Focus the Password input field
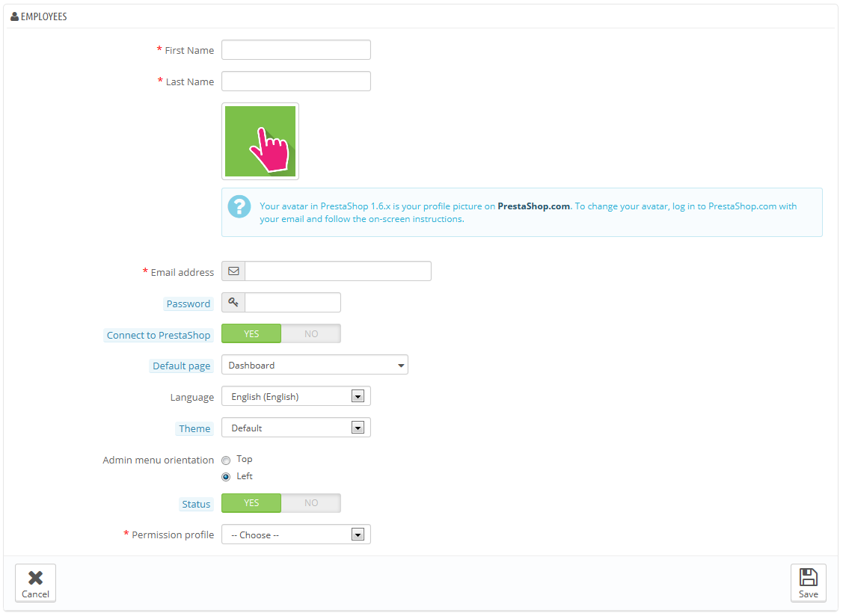 [293, 303]
